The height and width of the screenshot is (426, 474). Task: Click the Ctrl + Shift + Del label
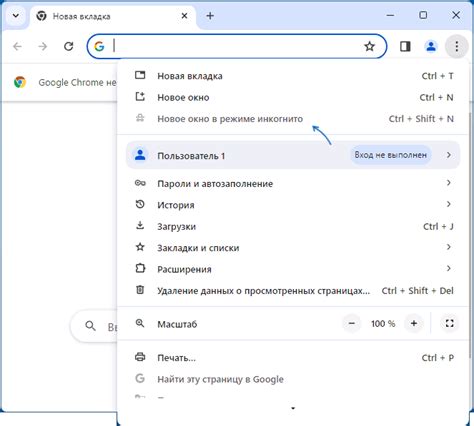[417, 291]
